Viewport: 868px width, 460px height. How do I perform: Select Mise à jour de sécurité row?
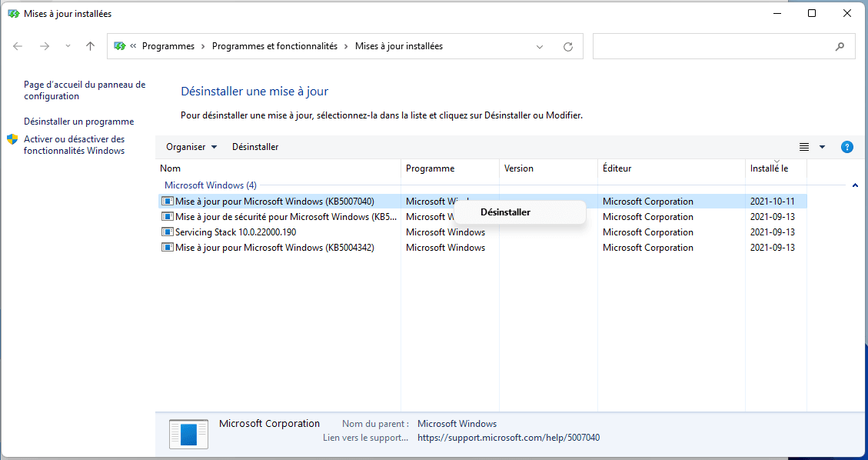click(x=481, y=216)
